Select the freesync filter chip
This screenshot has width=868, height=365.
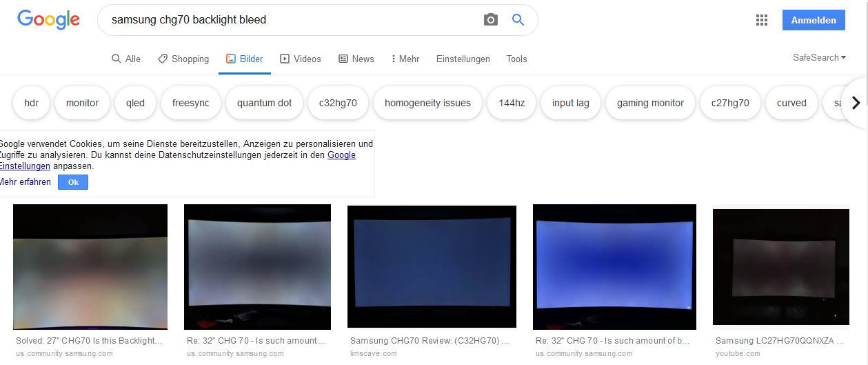click(x=191, y=103)
